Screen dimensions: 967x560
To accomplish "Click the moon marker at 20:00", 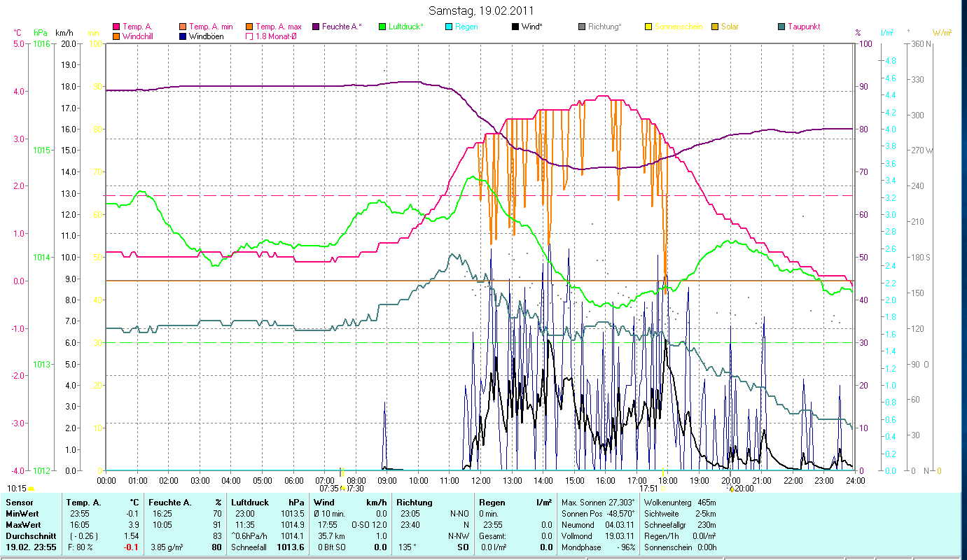I will click(x=731, y=489).
